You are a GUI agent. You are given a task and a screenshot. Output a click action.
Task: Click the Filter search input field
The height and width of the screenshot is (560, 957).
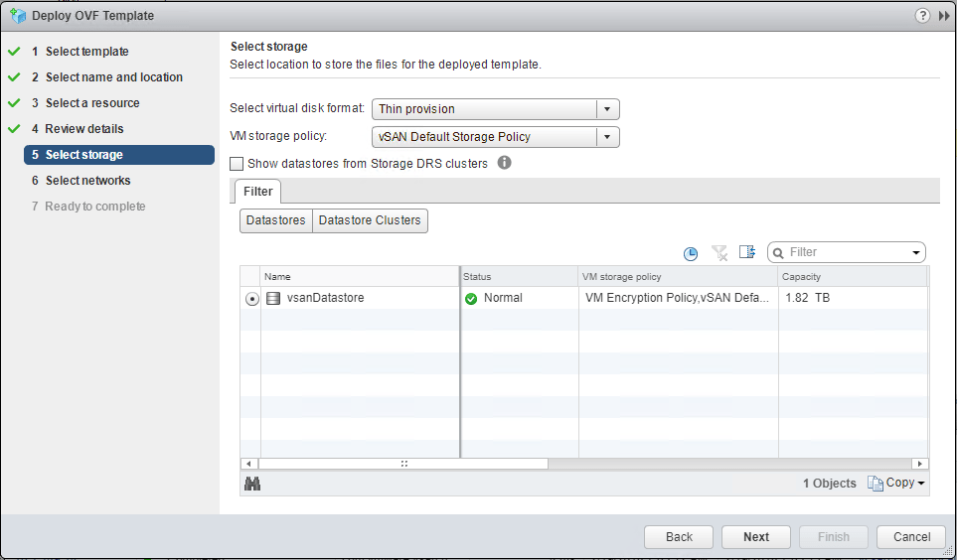tap(847, 252)
